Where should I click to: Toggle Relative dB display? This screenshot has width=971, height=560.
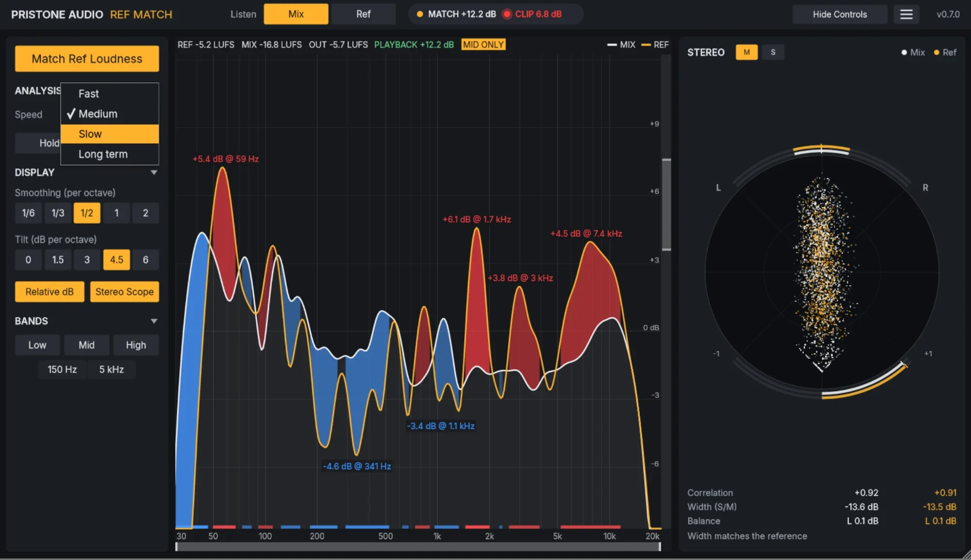coord(50,292)
